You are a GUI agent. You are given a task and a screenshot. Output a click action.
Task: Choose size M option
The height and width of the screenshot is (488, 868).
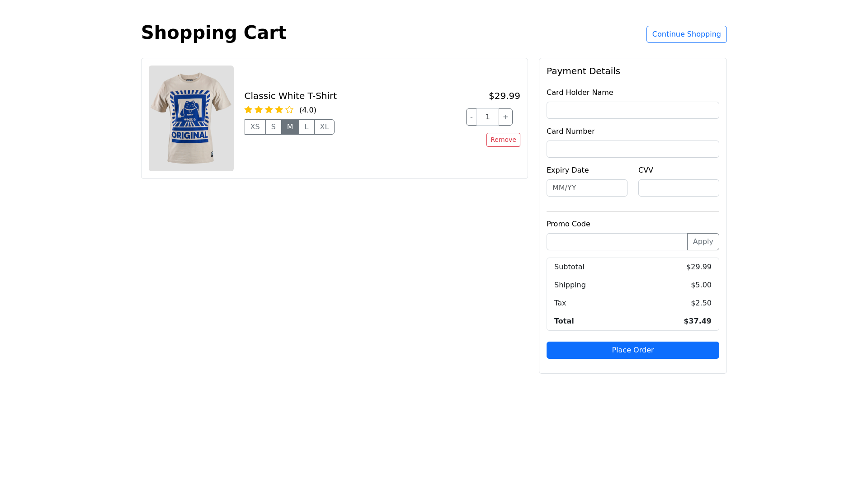tap(290, 127)
